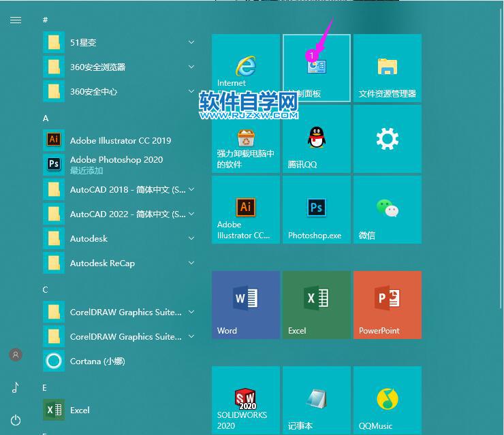This screenshot has width=504, height=435.
Task: Expand the 360安全浏览器 folder chevron
Action: coord(191,67)
